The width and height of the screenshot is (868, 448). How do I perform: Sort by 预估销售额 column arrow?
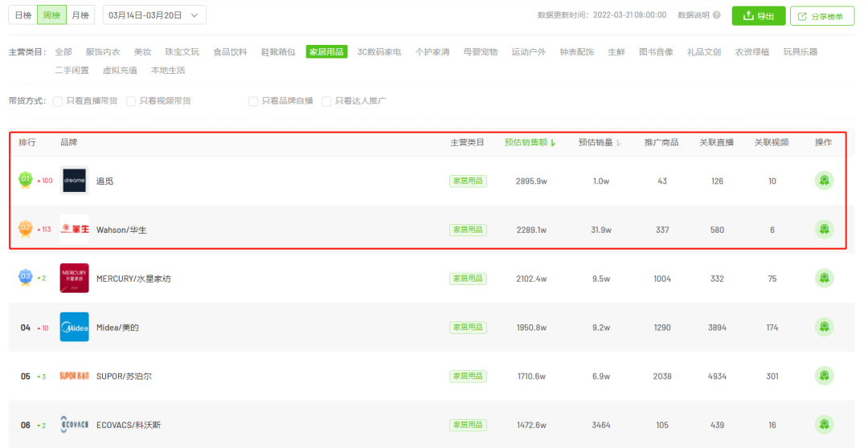coord(553,143)
